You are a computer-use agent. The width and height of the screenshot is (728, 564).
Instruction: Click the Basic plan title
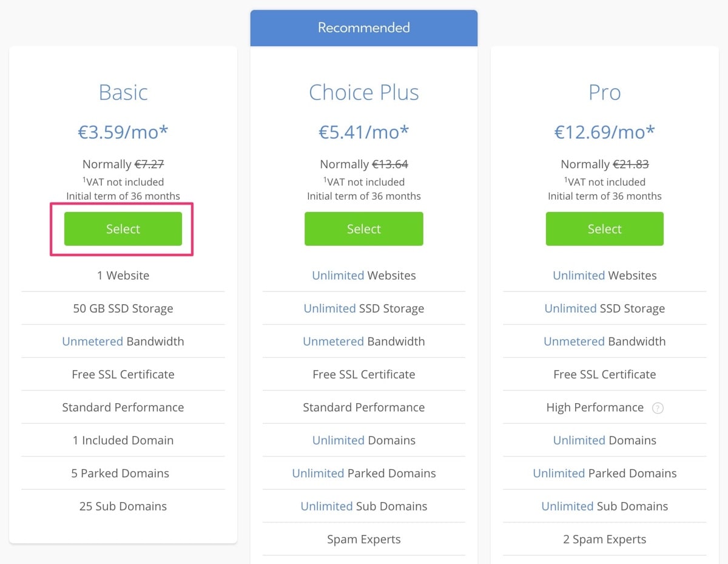coord(123,92)
